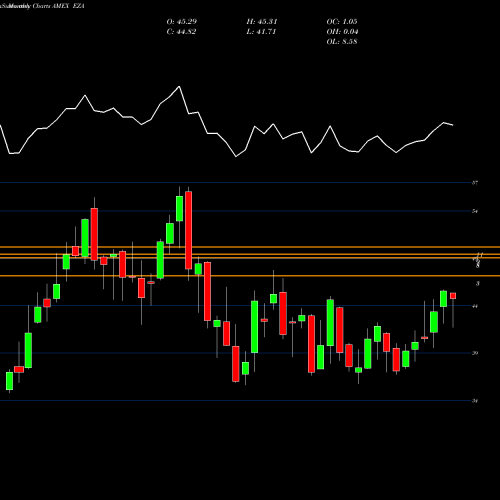The image size is (500, 500).
Task: Click the 57 price axis label
Action: tap(475, 183)
